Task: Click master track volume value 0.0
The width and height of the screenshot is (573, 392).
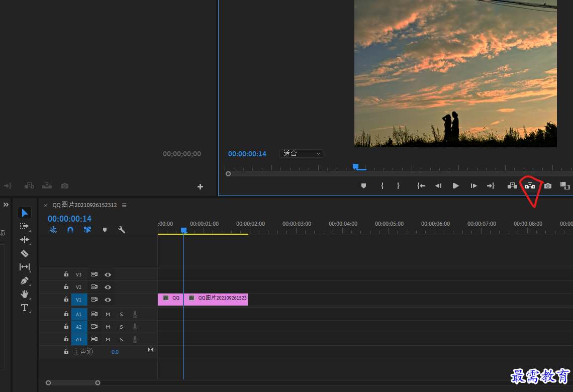Action: pos(115,352)
